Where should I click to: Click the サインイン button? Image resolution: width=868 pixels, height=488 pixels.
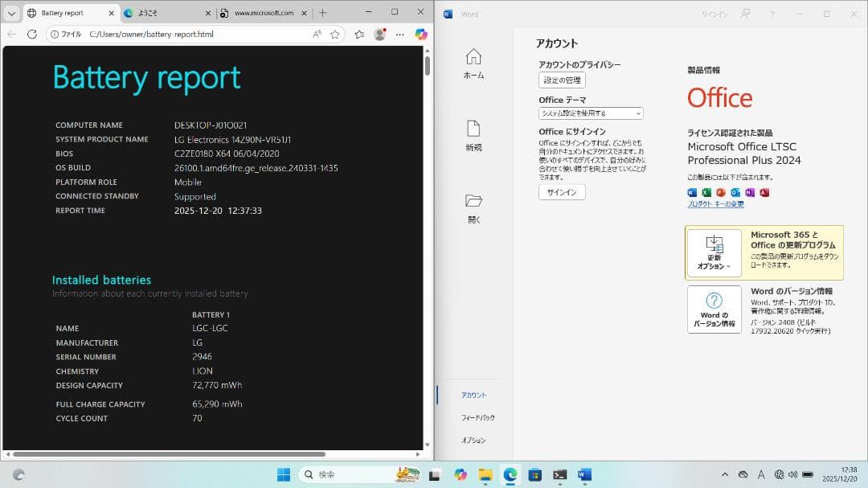(561, 192)
